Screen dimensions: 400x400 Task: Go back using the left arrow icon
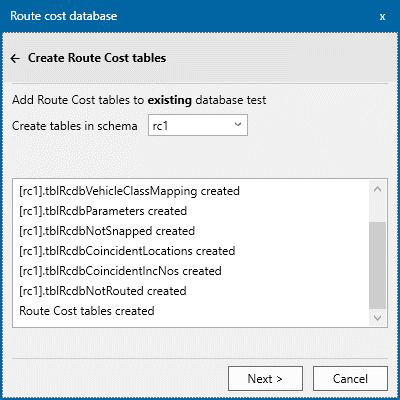point(15,59)
